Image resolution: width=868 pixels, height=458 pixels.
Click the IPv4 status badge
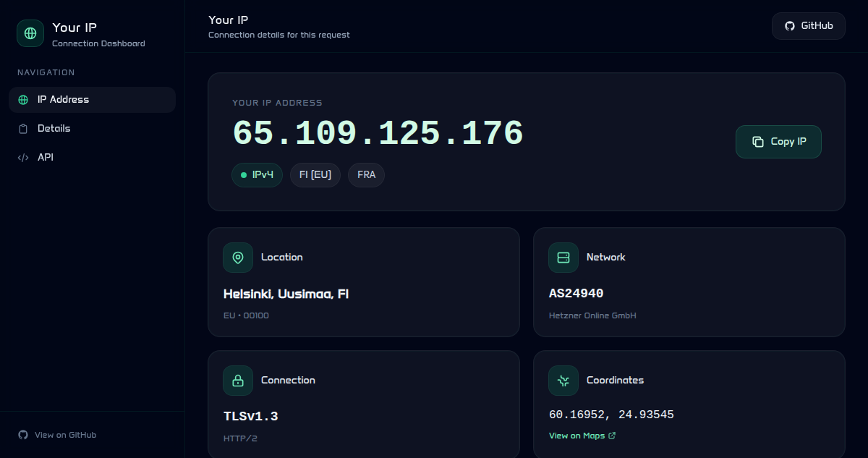pyautogui.click(x=257, y=175)
